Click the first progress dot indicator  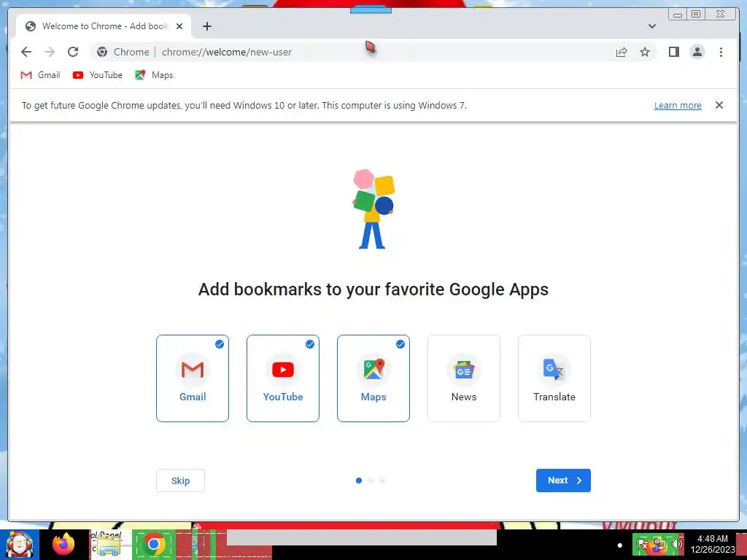359,481
